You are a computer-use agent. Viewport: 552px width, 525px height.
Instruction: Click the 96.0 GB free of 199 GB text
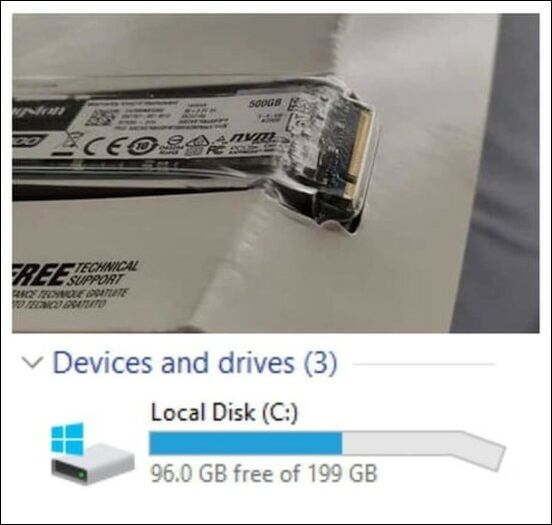pyautogui.click(x=264, y=473)
